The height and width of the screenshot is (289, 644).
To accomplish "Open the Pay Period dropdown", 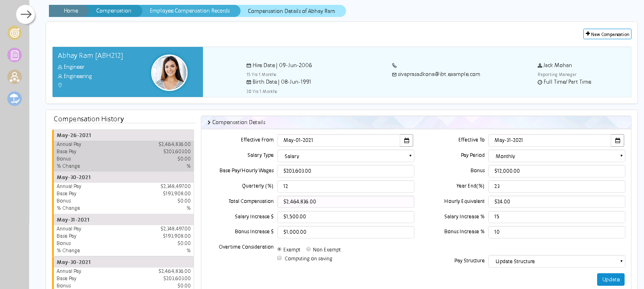I will [557, 156].
